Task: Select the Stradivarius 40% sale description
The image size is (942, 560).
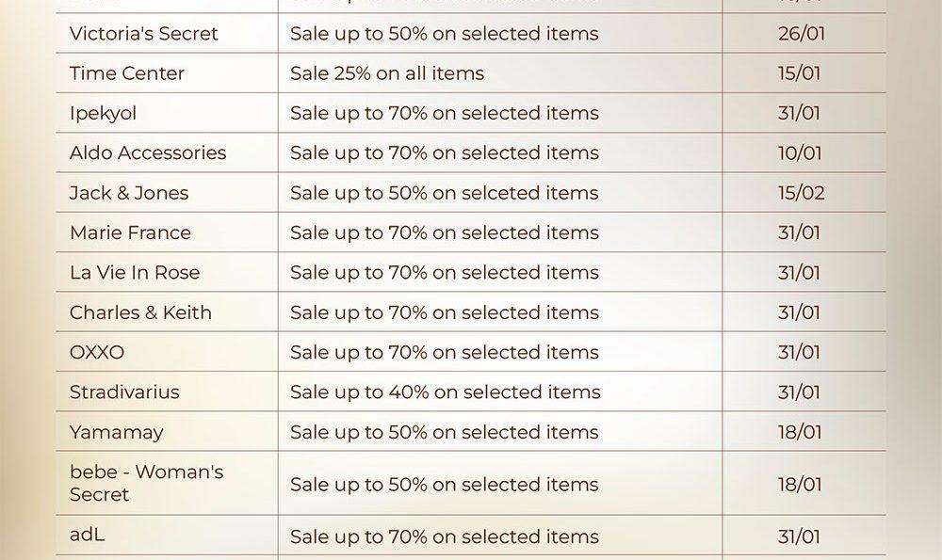Action: point(445,392)
